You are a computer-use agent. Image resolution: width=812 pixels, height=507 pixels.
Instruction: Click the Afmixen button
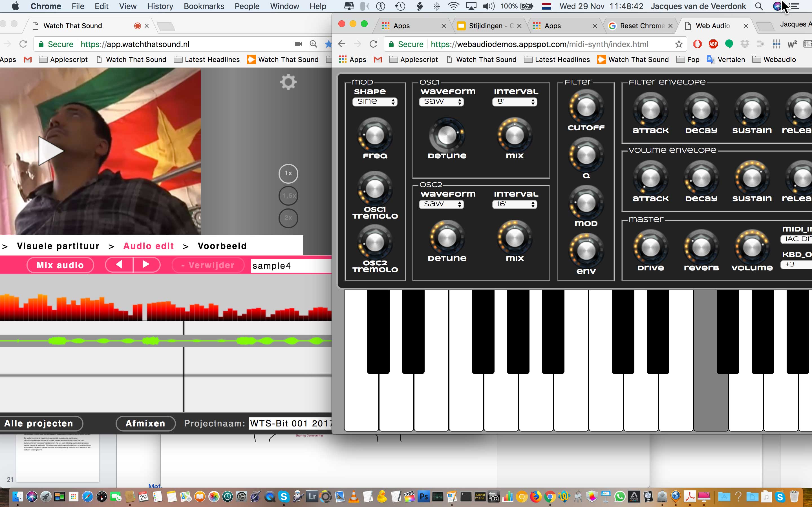(145, 424)
